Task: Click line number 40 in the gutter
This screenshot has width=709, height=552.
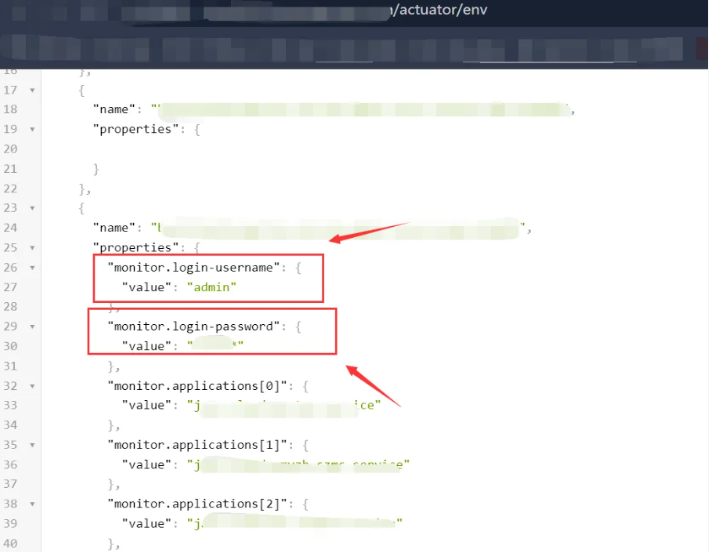Action: tap(10, 543)
